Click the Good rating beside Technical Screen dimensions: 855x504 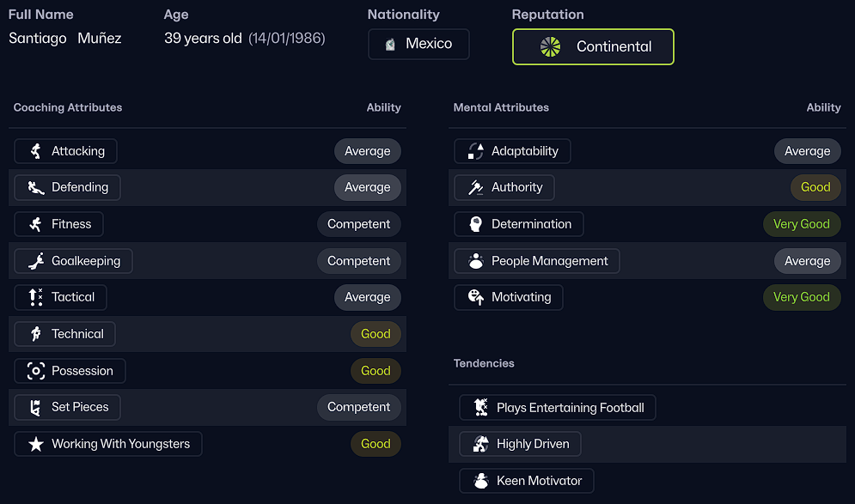point(376,334)
